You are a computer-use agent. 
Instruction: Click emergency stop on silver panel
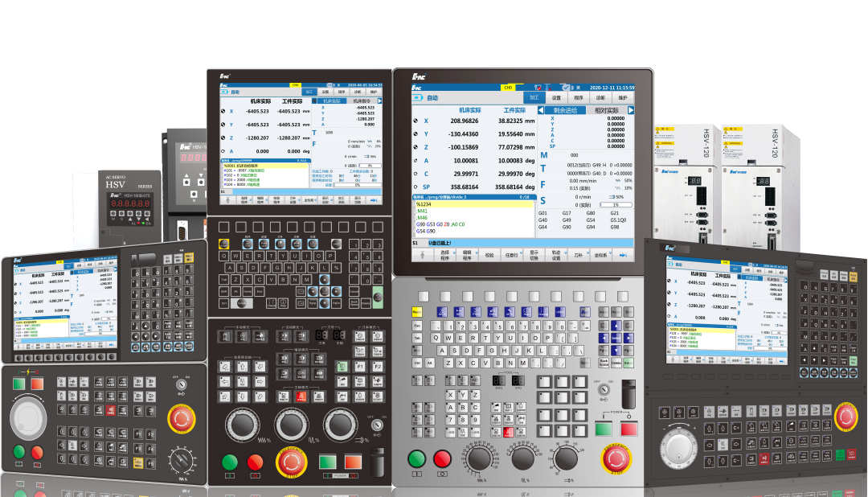click(x=616, y=458)
